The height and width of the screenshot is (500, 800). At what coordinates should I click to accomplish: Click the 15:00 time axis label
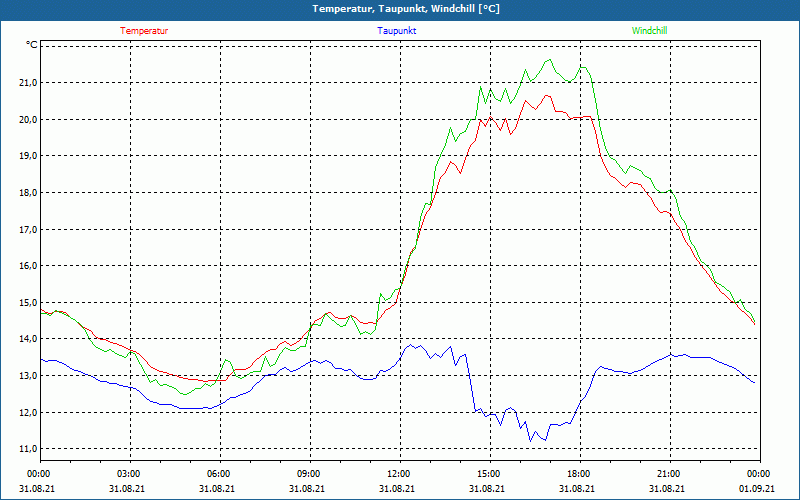(490, 474)
